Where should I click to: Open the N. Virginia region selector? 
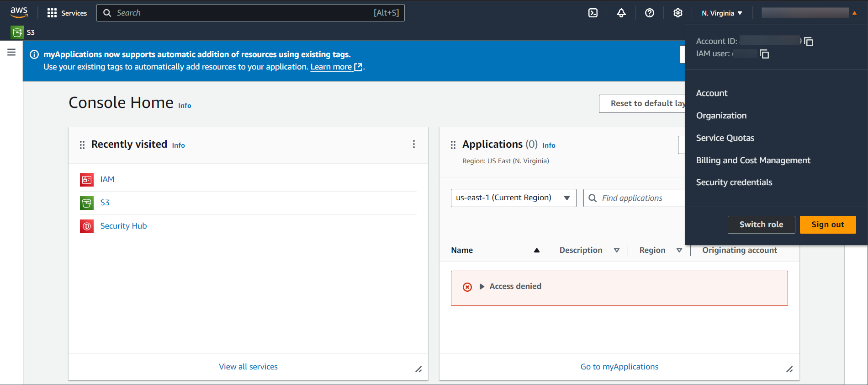click(722, 13)
